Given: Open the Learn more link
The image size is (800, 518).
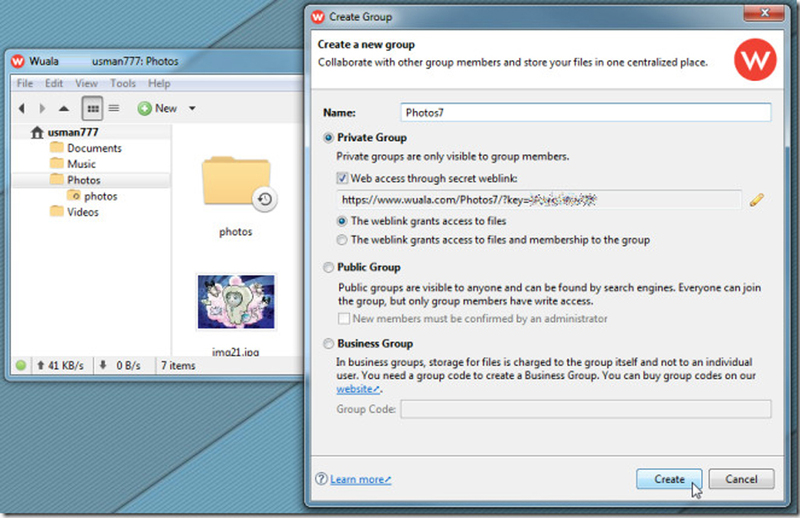Looking at the screenshot, I should 361,479.
